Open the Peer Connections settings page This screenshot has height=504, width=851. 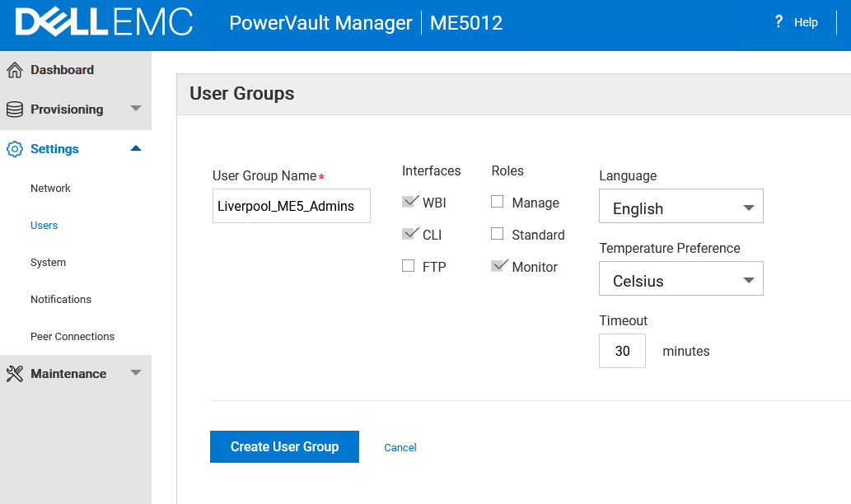[x=72, y=336]
